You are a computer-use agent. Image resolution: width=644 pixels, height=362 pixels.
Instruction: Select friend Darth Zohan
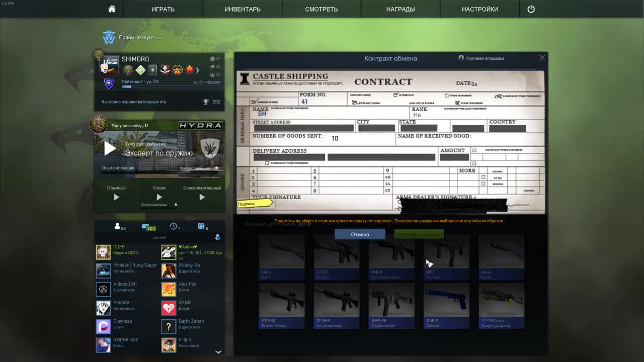coord(192,326)
